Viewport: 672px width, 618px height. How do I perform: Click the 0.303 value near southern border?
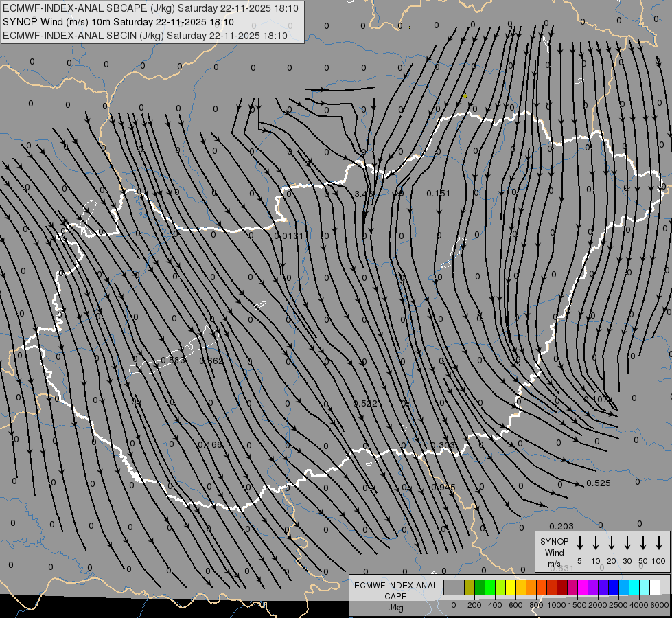click(443, 445)
